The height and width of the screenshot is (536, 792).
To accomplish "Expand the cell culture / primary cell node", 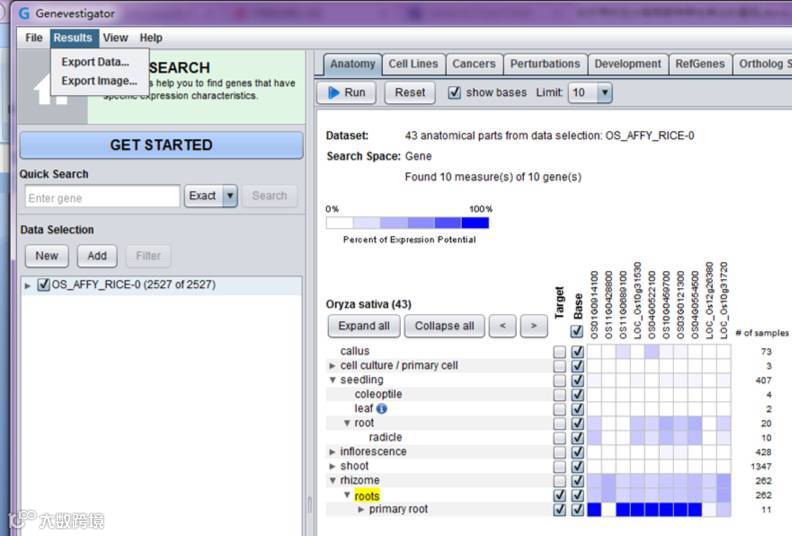I will (x=332, y=366).
